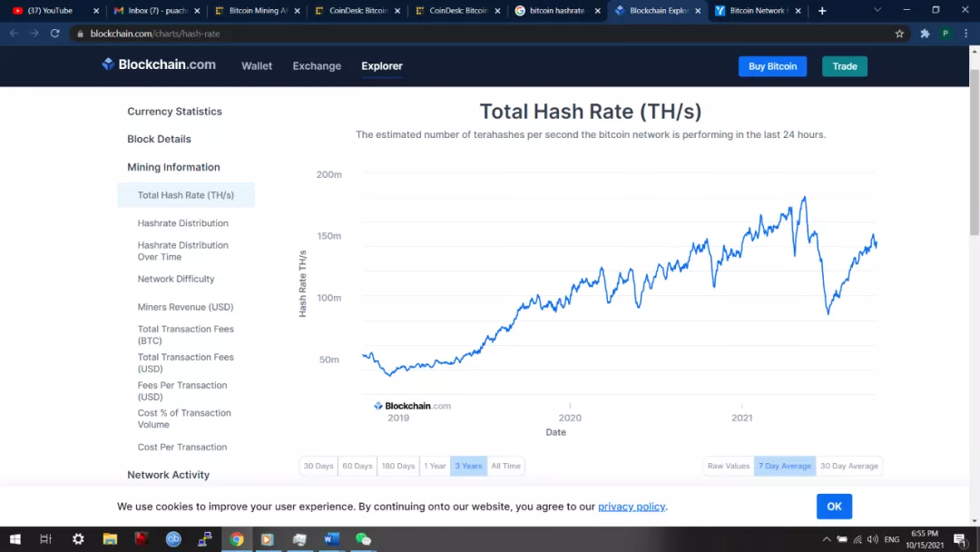Open the privacy policy link

pos(632,507)
